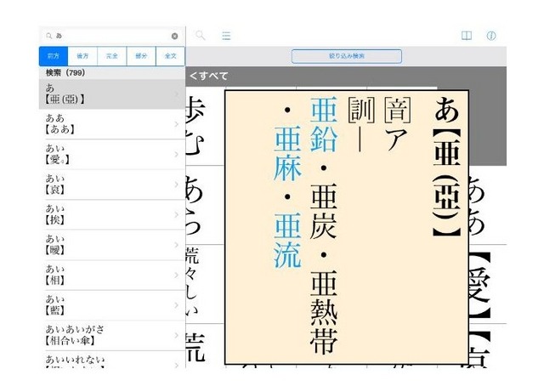Open chevron on the あい【曖】 row
This screenshot has height=392, width=544.
tap(177, 245)
